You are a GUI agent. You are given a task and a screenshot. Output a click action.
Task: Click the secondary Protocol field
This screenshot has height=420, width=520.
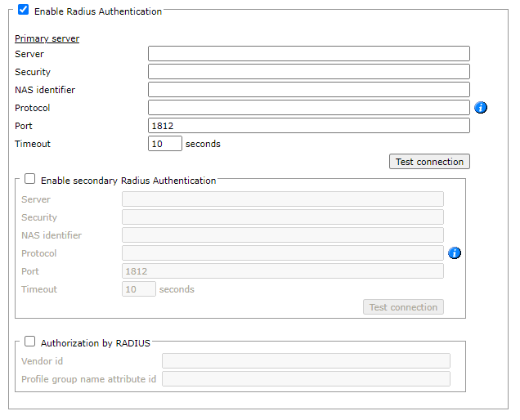coord(282,253)
